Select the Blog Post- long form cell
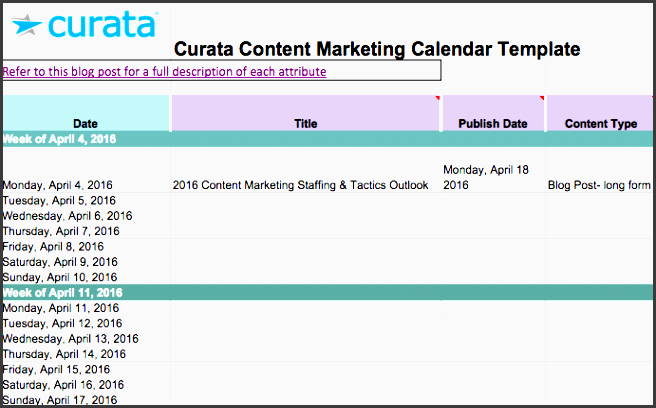 click(599, 185)
